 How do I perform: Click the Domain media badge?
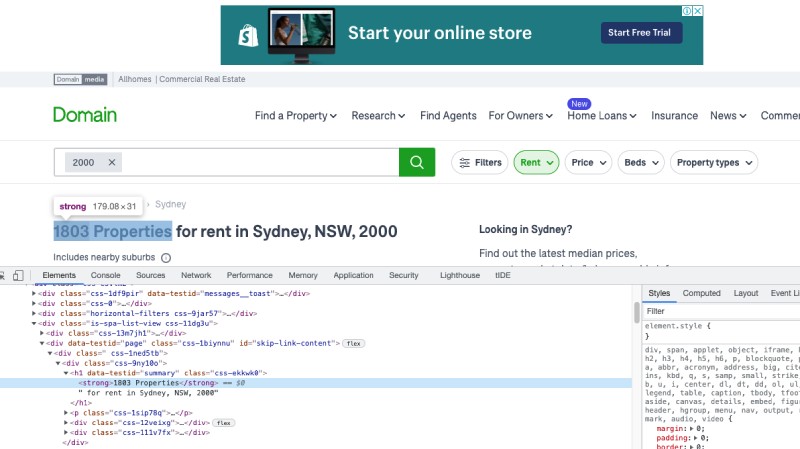click(x=81, y=79)
